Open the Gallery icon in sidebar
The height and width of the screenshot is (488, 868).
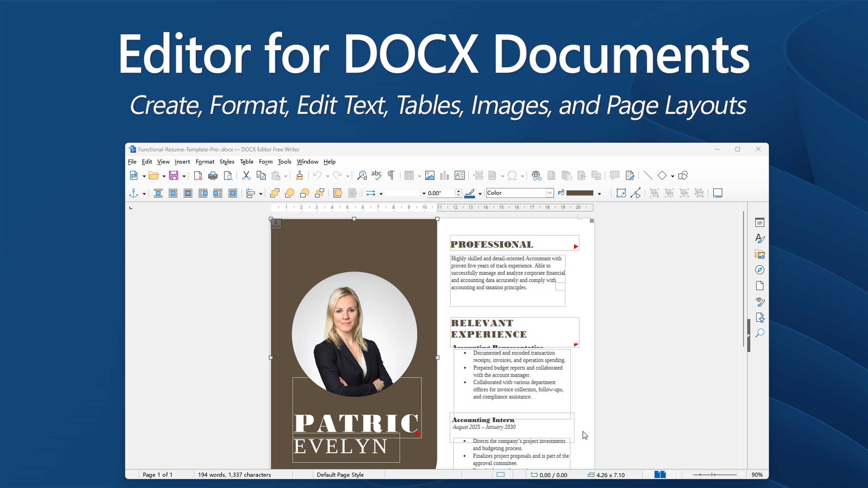click(x=759, y=254)
